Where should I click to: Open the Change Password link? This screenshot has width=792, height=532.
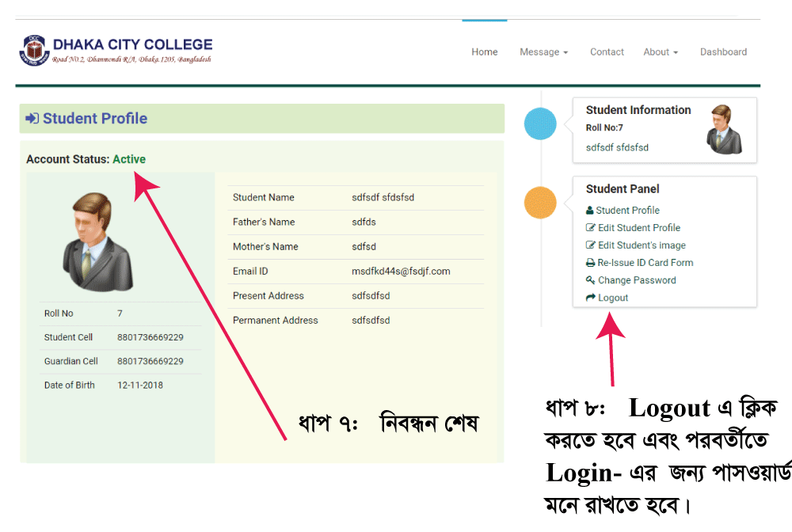click(637, 280)
